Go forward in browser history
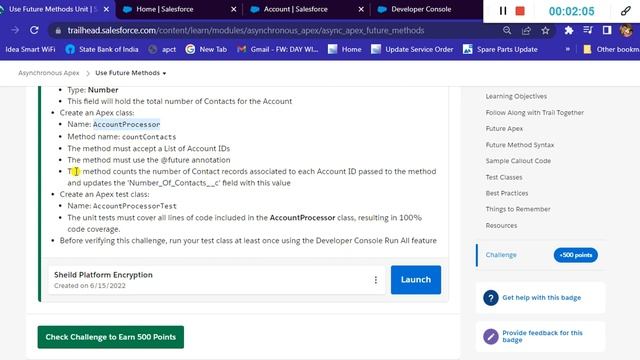Image resolution: width=640 pixels, height=360 pixels. 15,30
